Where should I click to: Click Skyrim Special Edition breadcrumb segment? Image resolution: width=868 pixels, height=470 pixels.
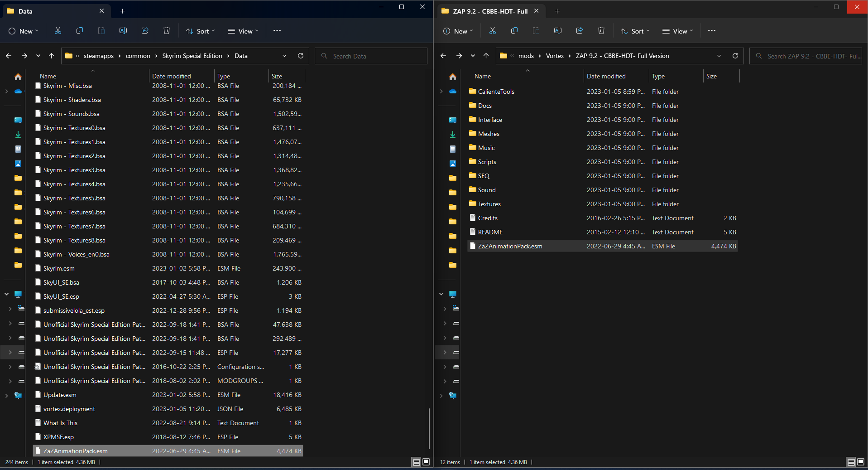coord(192,56)
